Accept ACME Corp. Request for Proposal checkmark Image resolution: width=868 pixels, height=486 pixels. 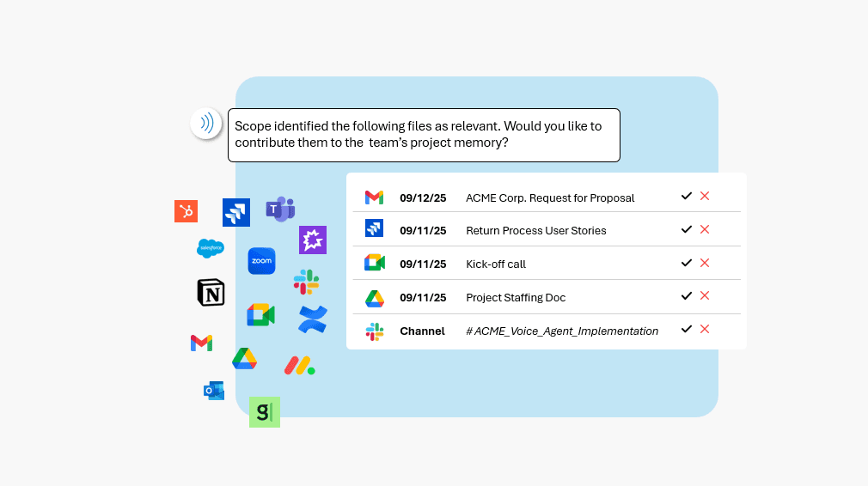tap(687, 196)
